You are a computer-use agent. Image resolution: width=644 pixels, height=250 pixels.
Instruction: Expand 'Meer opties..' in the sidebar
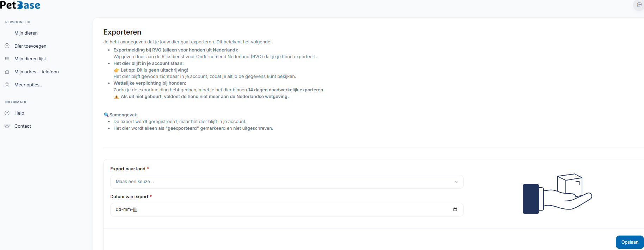(28, 85)
